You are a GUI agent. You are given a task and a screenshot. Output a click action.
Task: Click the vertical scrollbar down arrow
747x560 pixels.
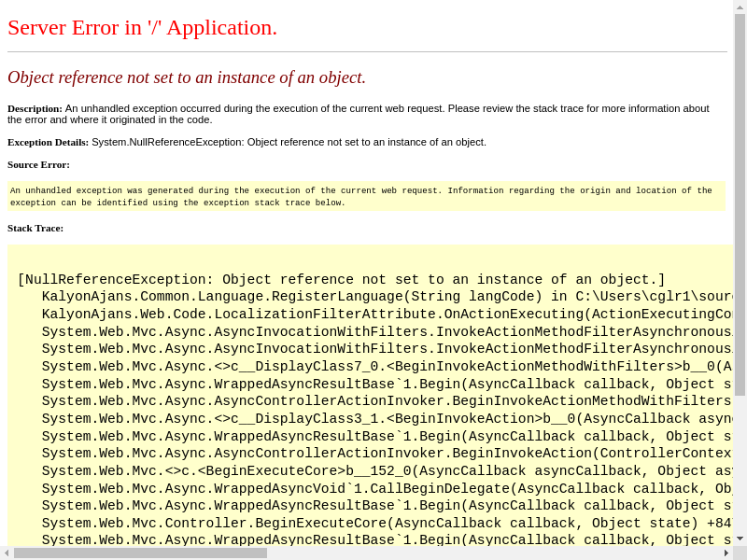(x=740, y=539)
